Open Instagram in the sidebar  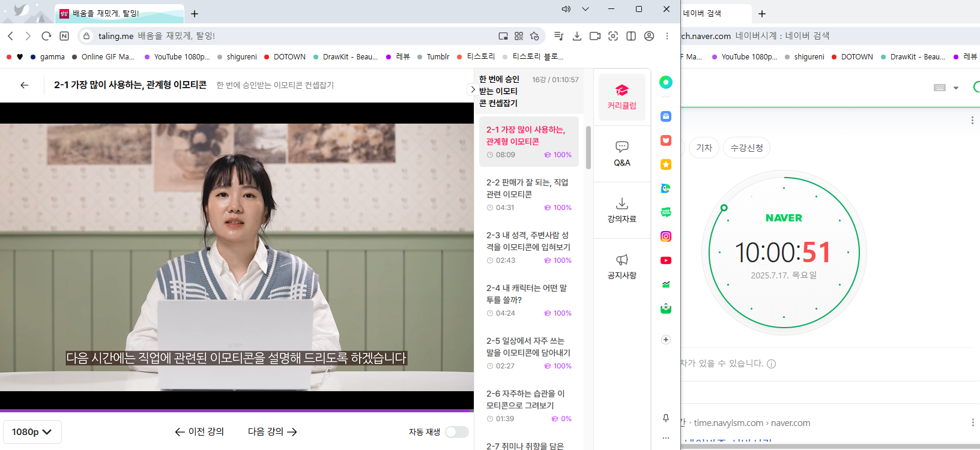point(666,236)
